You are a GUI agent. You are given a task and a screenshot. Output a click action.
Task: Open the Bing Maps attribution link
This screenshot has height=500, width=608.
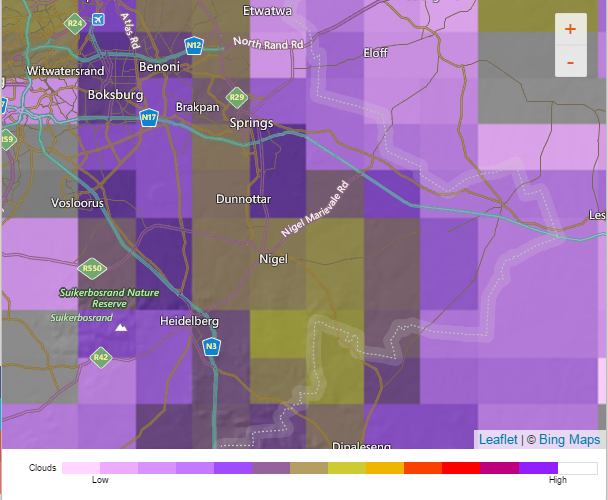click(x=569, y=439)
